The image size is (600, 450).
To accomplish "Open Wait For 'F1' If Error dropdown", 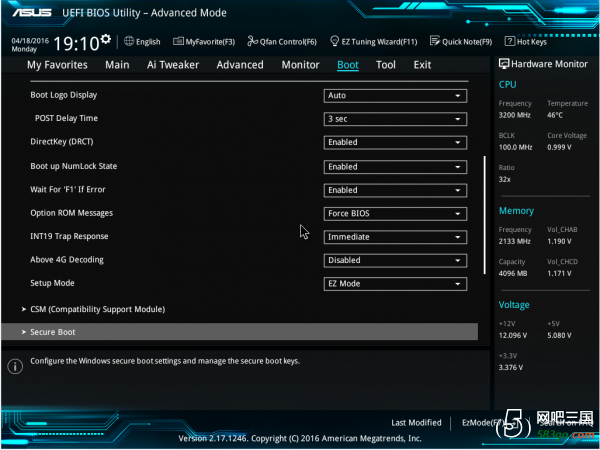I will pyautogui.click(x=395, y=190).
